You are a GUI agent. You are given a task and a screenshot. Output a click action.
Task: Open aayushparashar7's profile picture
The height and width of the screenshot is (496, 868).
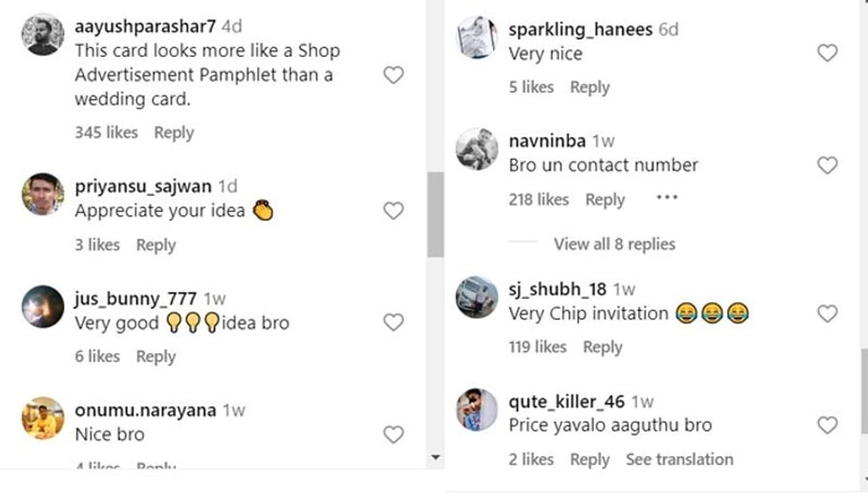pos(43,35)
